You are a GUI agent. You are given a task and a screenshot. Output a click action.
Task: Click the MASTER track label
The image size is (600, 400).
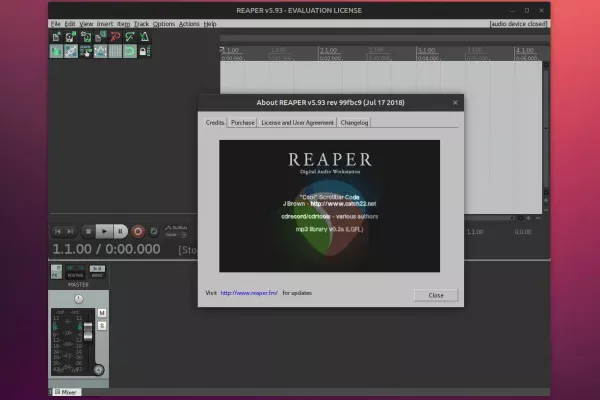[x=78, y=285]
